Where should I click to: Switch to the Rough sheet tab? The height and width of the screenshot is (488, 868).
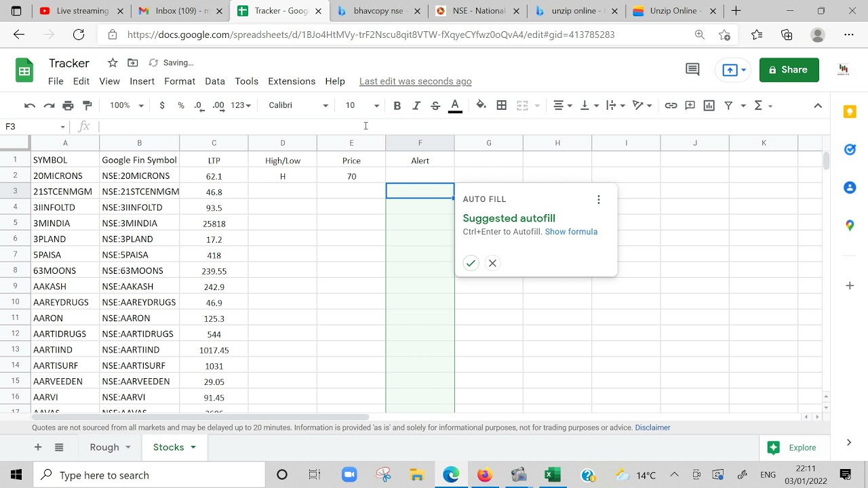104,447
